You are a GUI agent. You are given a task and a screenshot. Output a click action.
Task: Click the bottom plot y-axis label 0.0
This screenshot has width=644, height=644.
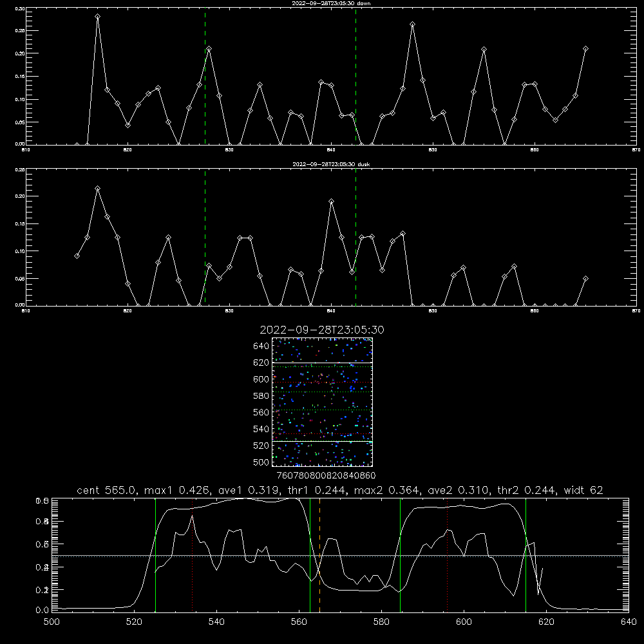[x=43, y=611]
